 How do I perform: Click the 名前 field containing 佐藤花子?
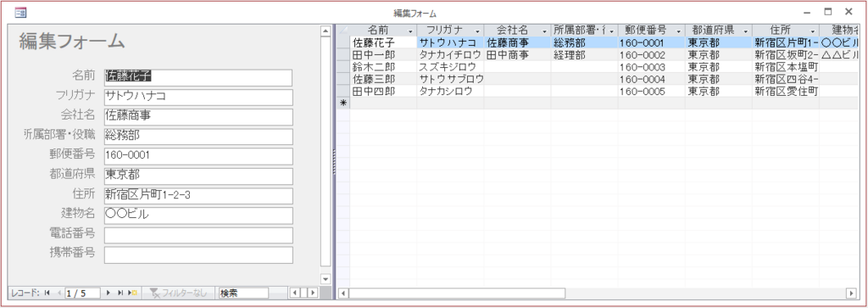pyautogui.click(x=198, y=77)
